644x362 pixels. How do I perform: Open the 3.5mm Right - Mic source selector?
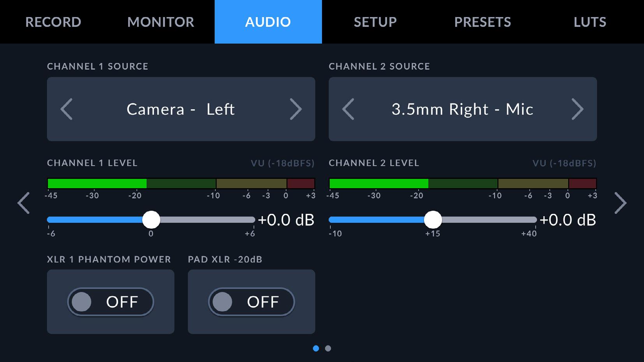pyautogui.click(x=463, y=109)
